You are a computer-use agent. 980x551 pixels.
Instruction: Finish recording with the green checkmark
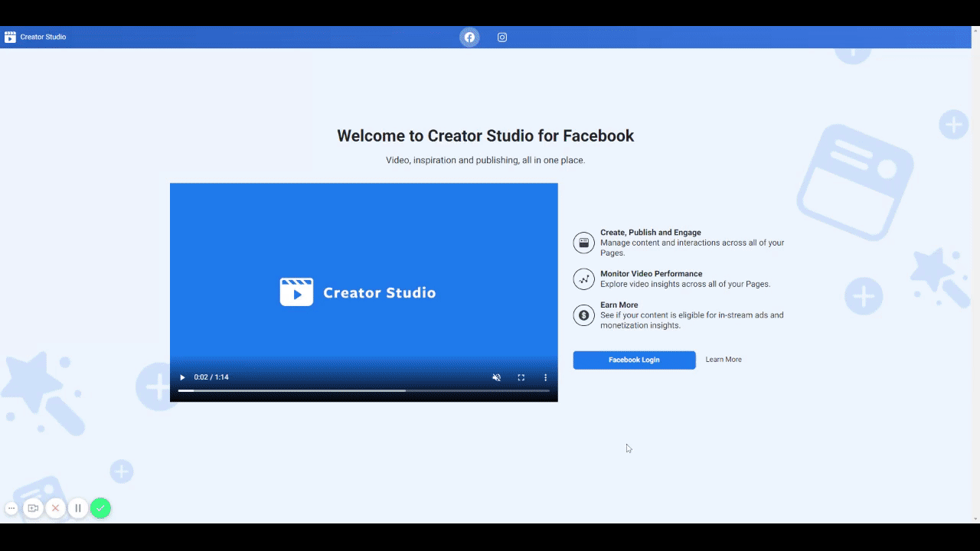pos(100,508)
